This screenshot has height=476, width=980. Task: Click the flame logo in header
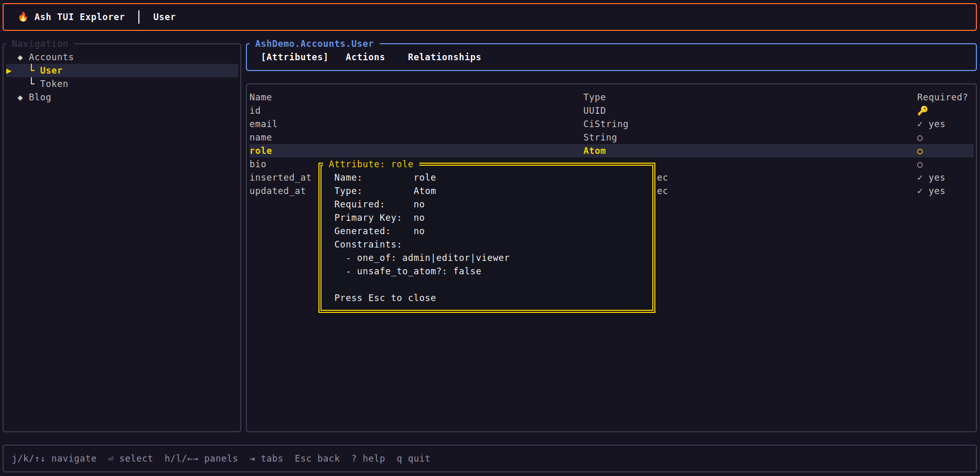pyautogui.click(x=23, y=17)
